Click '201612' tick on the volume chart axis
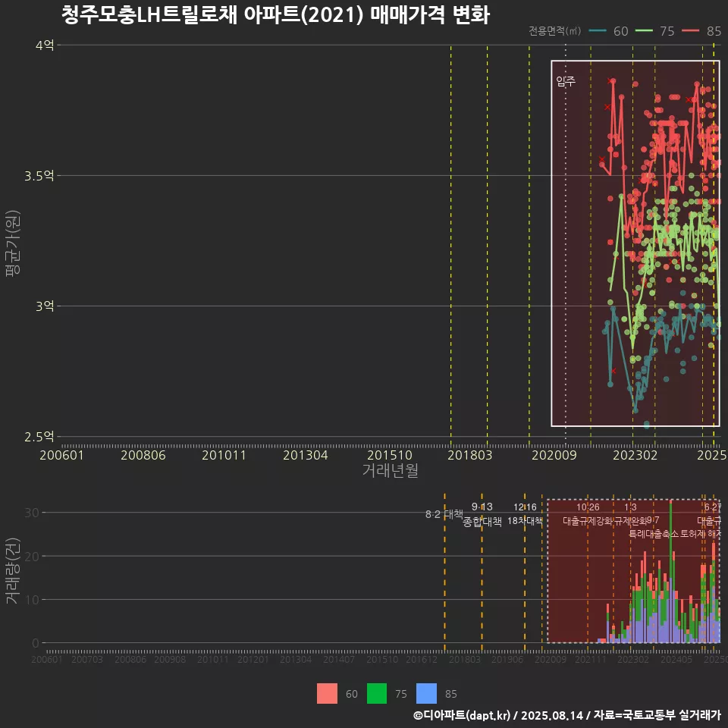728x728 pixels. [x=422, y=659]
